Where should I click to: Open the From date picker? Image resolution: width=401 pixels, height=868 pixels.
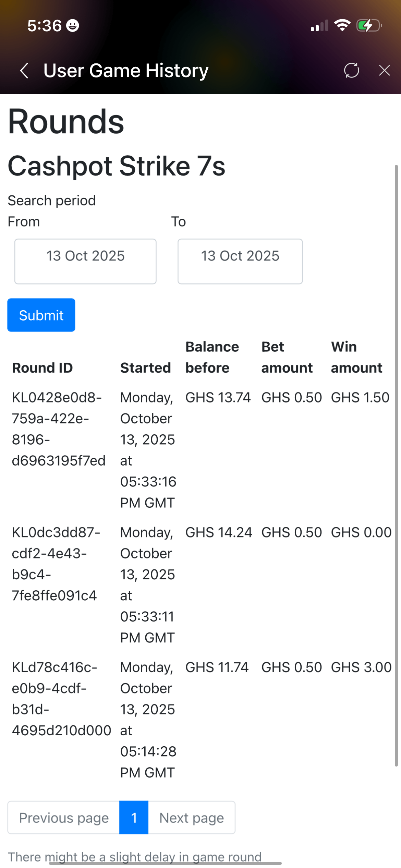pyautogui.click(x=85, y=261)
